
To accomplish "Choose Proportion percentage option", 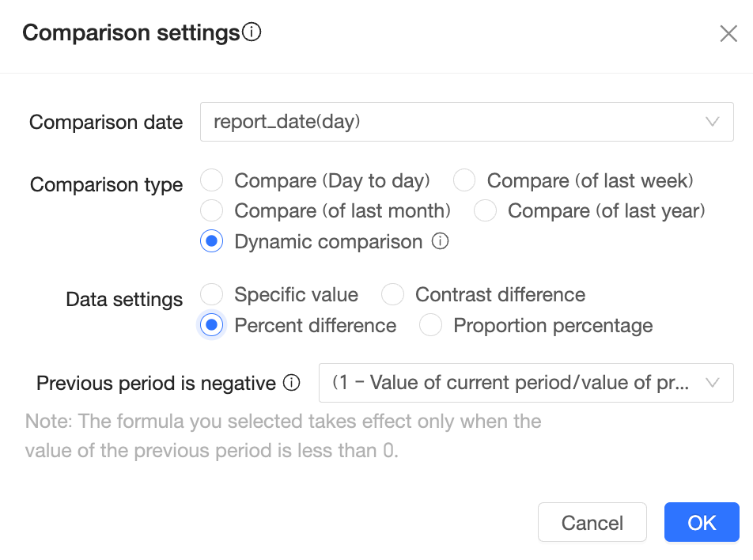I will tap(431, 325).
